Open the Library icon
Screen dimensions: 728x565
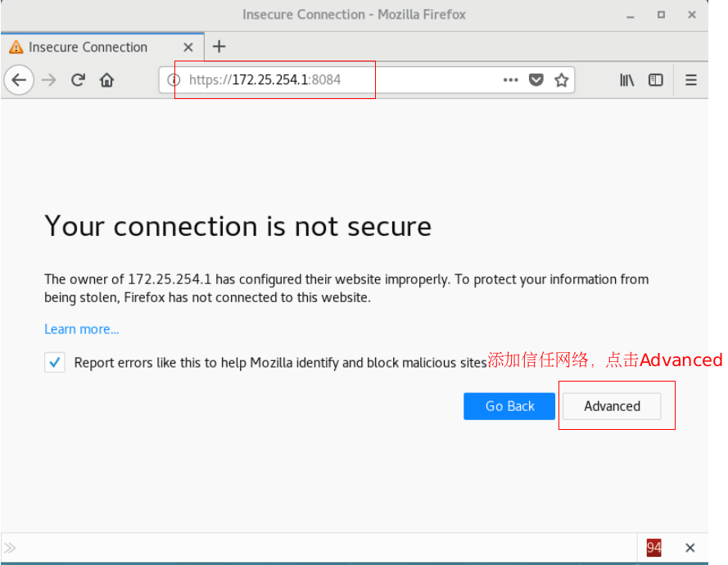(x=626, y=80)
